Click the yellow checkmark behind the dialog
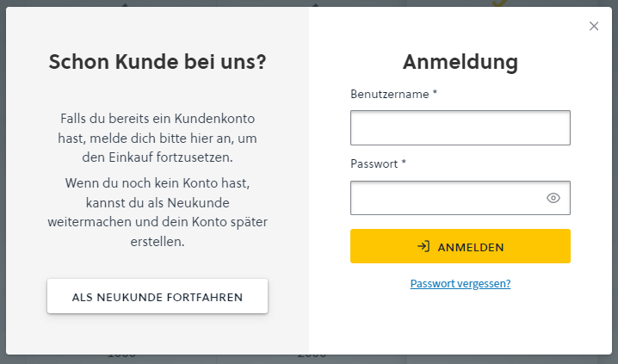 [x=499, y=4]
